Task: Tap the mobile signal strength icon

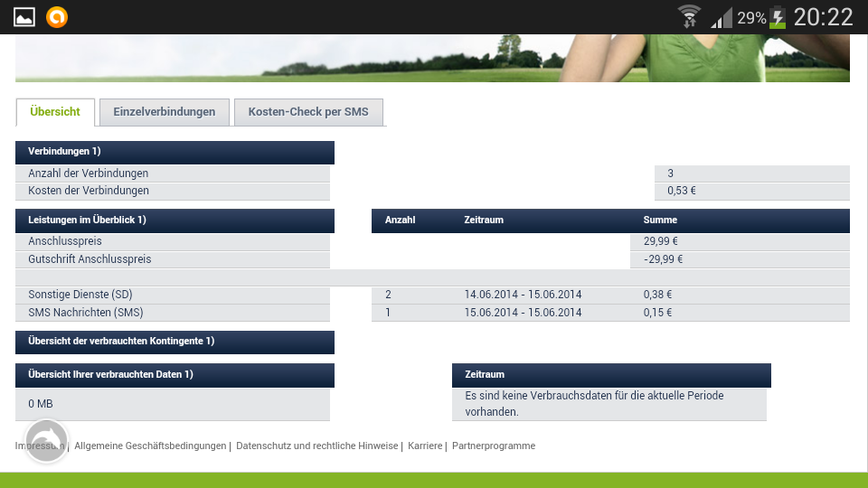Action: (x=721, y=17)
